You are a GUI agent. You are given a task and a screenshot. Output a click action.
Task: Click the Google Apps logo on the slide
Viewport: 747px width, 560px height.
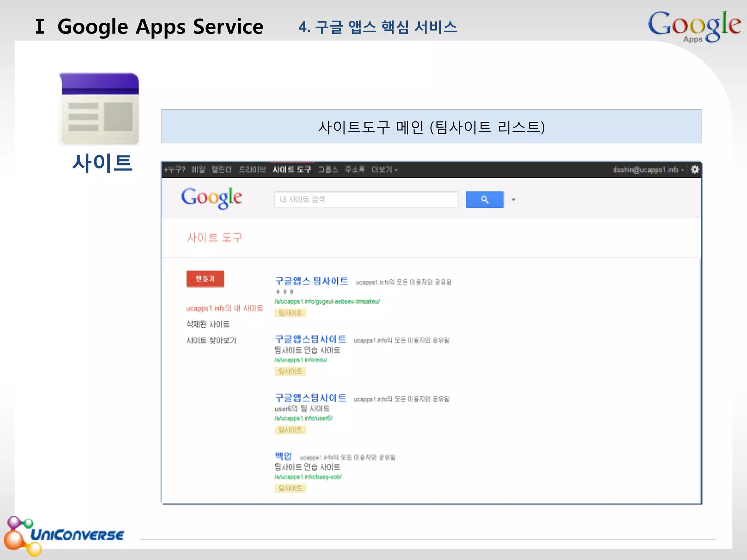pos(694,26)
